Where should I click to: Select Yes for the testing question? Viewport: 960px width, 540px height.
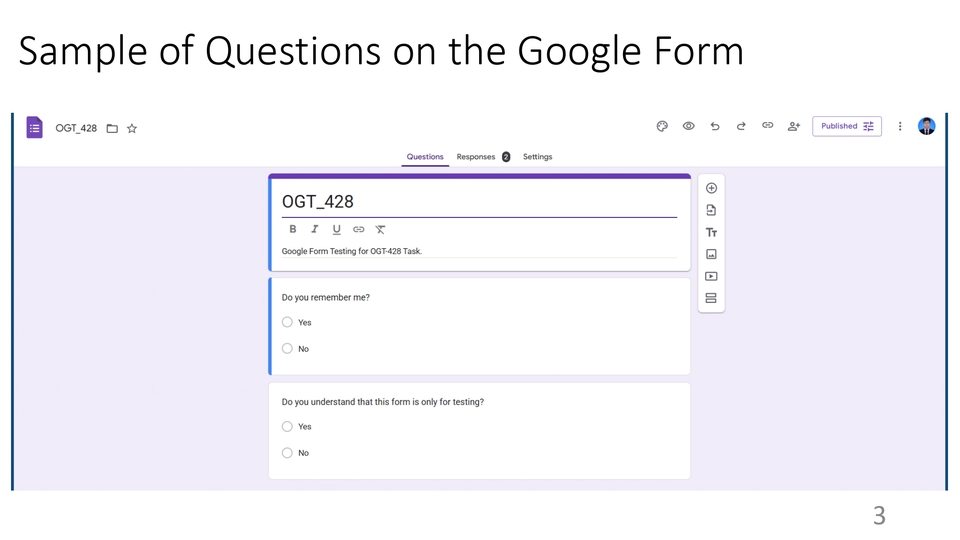point(287,427)
